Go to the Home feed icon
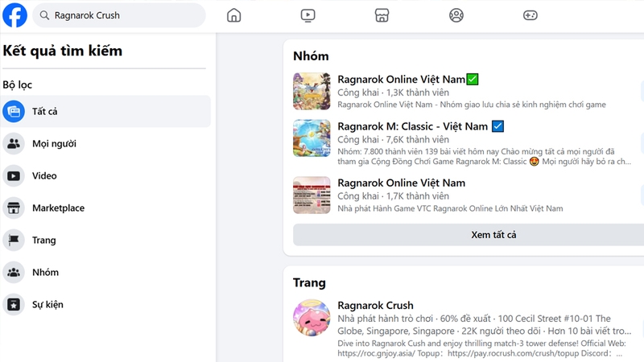644x362 pixels. (x=233, y=15)
